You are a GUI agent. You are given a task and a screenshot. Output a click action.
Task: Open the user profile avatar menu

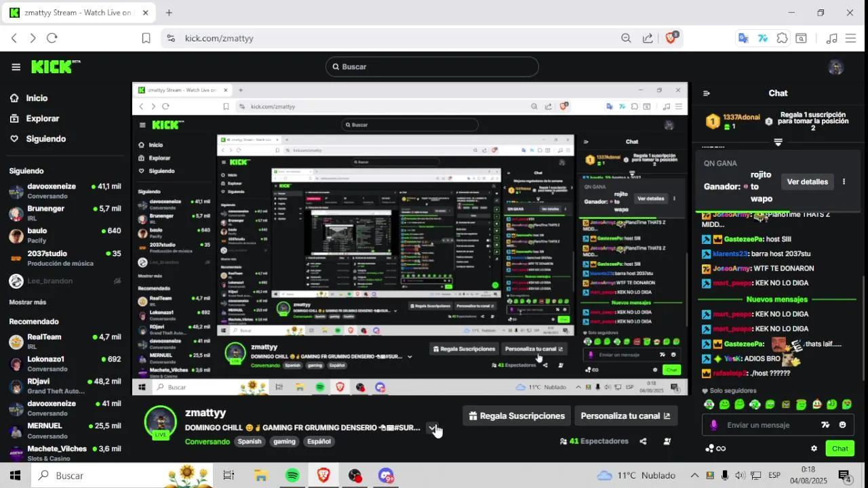(x=835, y=67)
